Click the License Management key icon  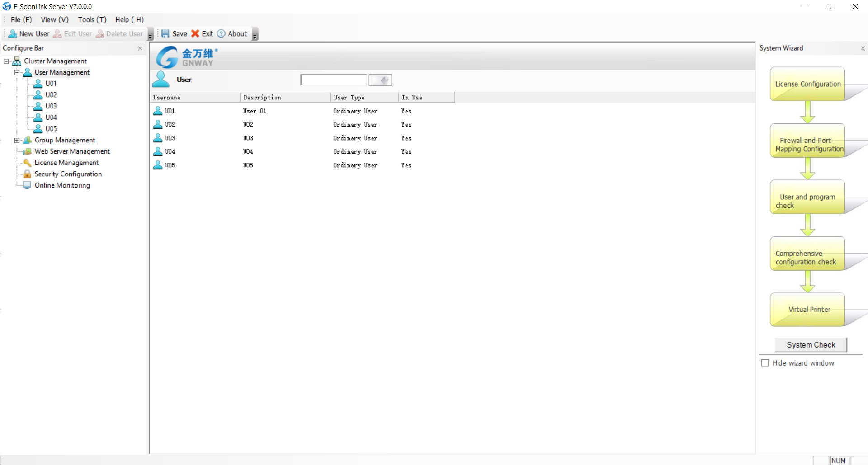(28, 163)
